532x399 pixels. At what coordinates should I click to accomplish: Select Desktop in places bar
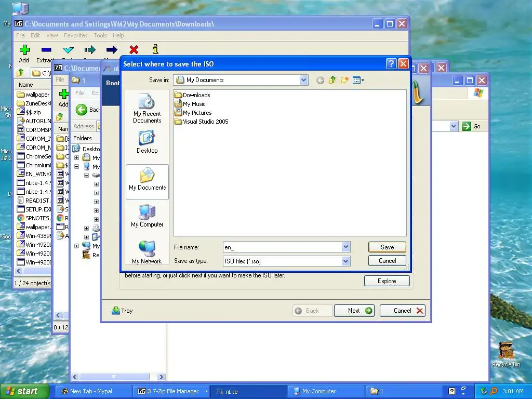pos(147,142)
